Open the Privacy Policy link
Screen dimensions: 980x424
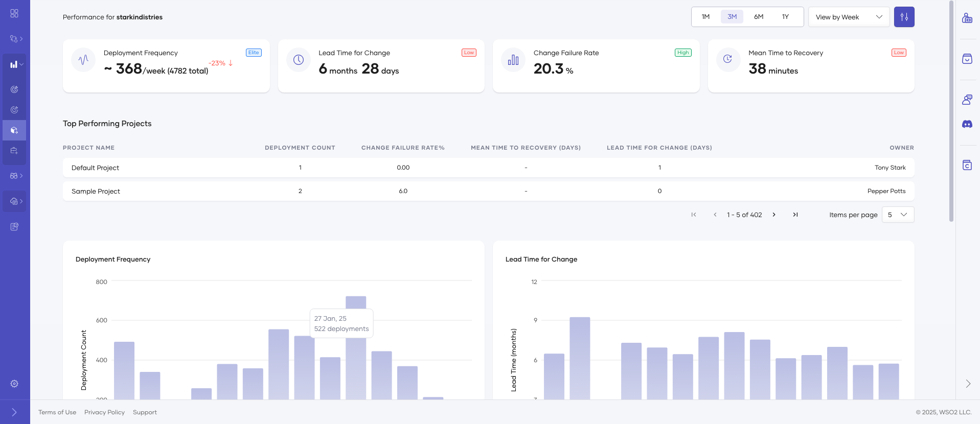pos(104,412)
